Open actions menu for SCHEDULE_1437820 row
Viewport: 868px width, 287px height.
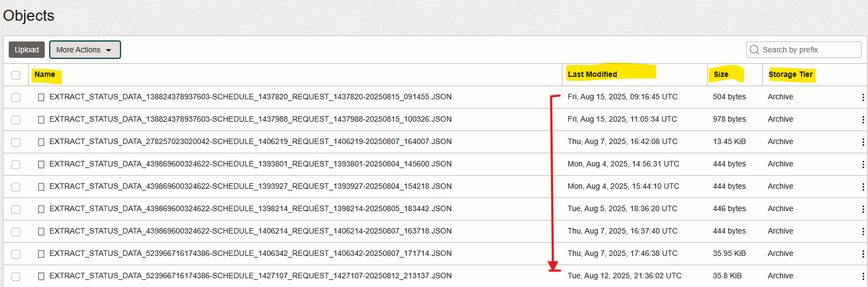(863, 97)
